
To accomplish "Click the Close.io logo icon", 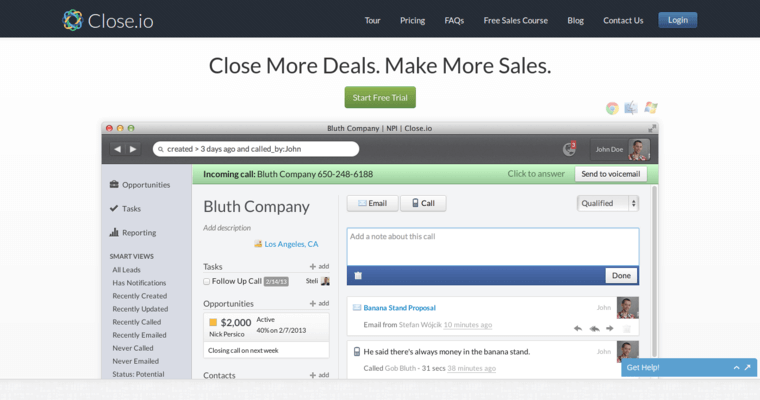I will (x=73, y=19).
